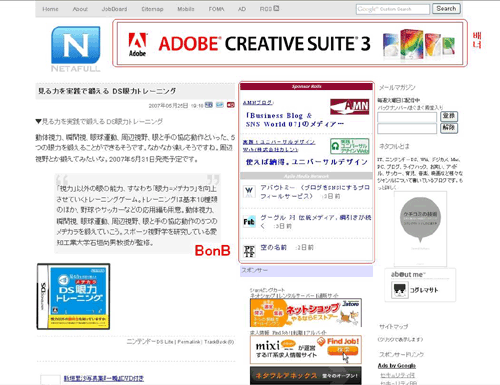Click the RSS feed icon

click(x=276, y=8)
